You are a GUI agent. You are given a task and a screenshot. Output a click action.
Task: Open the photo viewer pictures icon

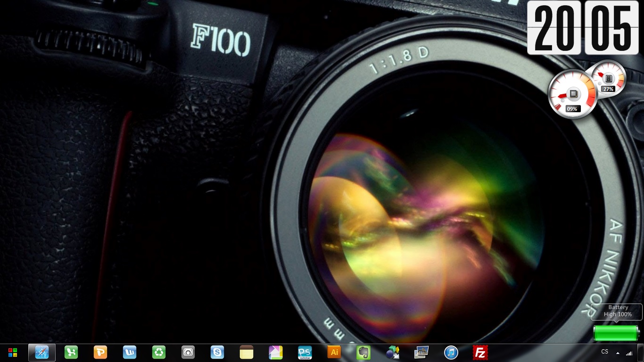[421, 353]
